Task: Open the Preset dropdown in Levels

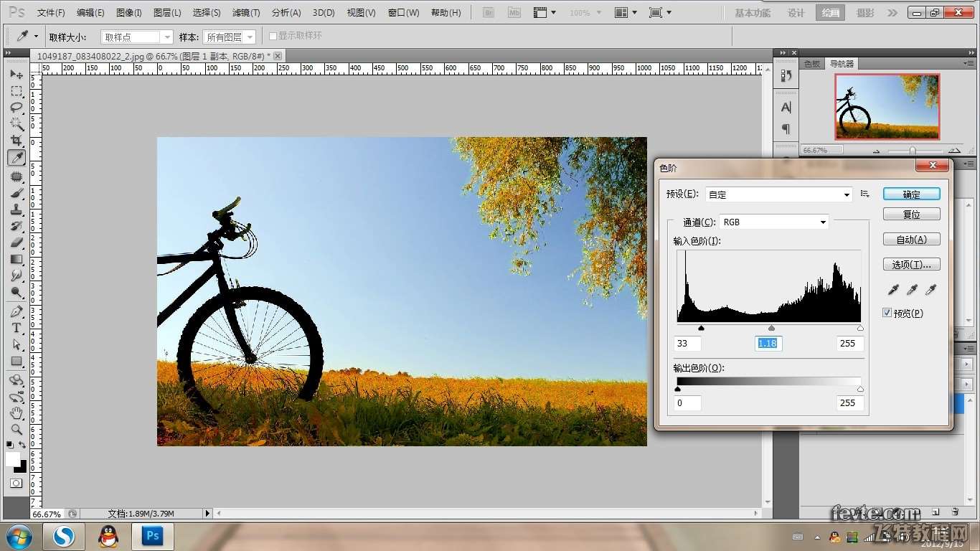Action: click(x=778, y=194)
